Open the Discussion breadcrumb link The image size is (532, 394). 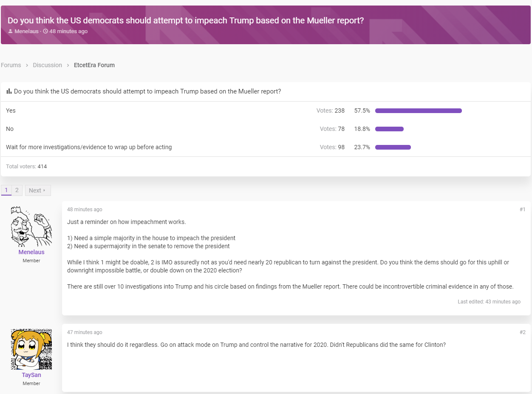[48, 65]
